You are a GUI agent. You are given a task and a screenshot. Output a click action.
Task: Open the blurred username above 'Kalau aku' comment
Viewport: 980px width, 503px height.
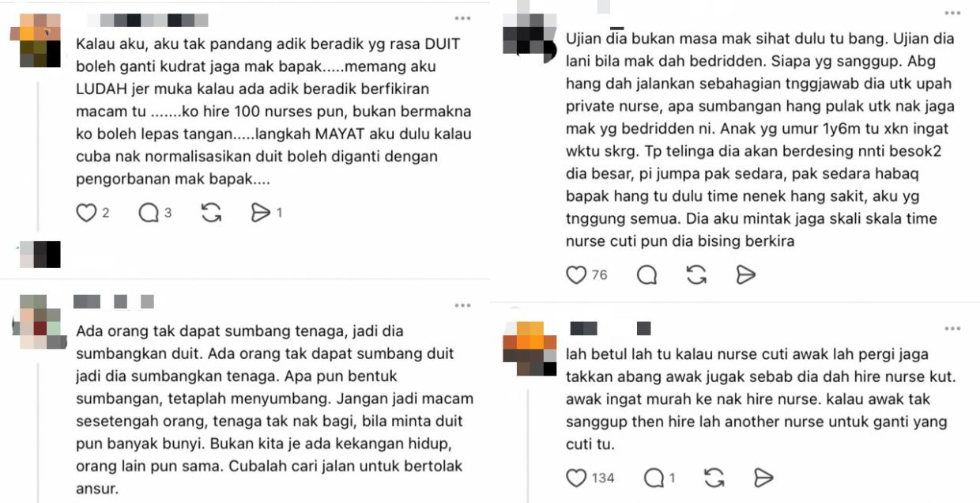click(x=145, y=21)
